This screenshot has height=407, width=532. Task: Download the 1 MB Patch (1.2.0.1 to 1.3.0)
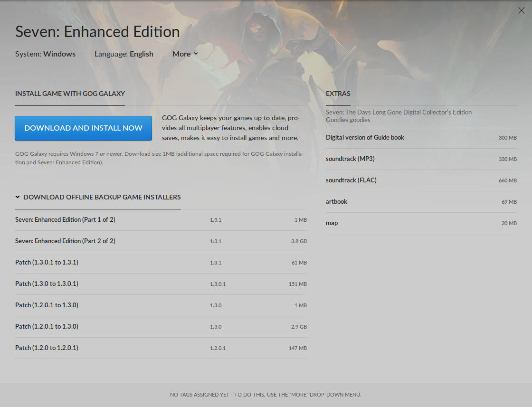click(161, 305)
